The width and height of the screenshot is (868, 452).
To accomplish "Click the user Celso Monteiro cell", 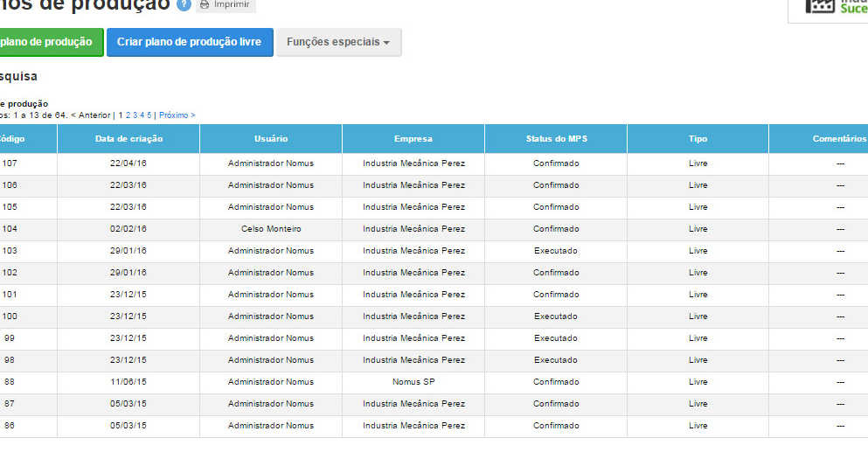I will [x=271, y=229].
